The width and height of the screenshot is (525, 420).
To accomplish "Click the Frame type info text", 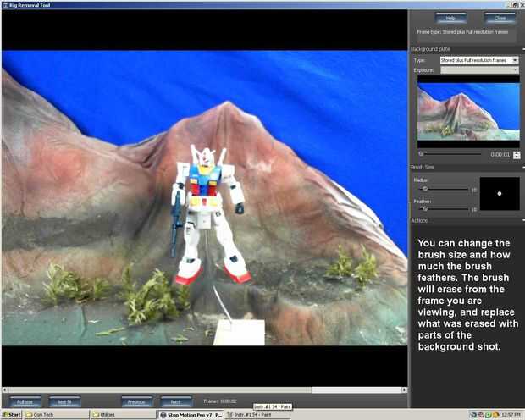I will [462, 32].
